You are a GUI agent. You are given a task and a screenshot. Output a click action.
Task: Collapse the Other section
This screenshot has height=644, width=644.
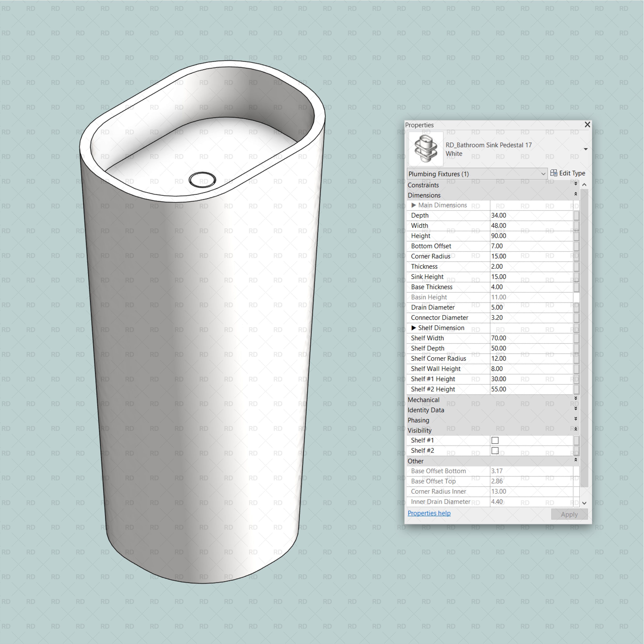576,460
